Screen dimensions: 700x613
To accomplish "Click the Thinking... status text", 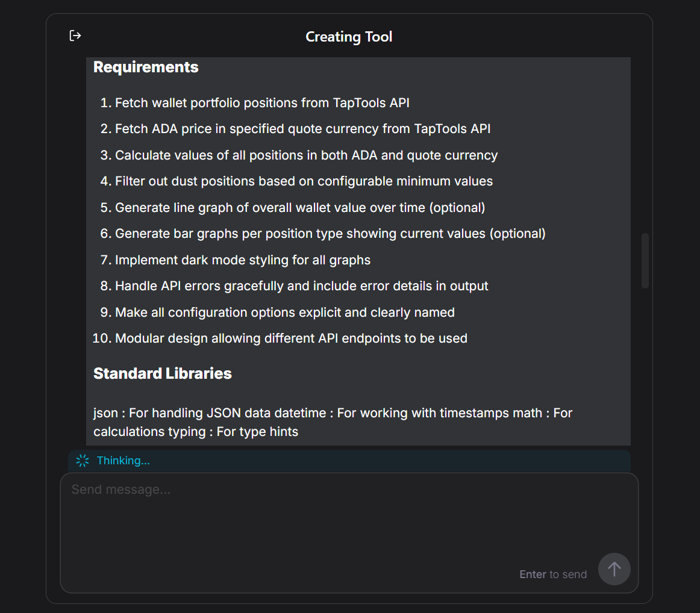I will pos(123,461).
